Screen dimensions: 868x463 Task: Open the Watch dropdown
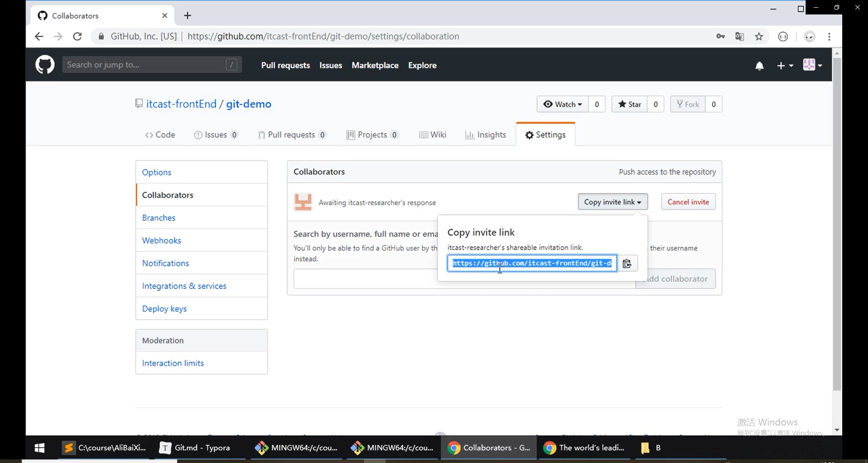tap(563, 104)
